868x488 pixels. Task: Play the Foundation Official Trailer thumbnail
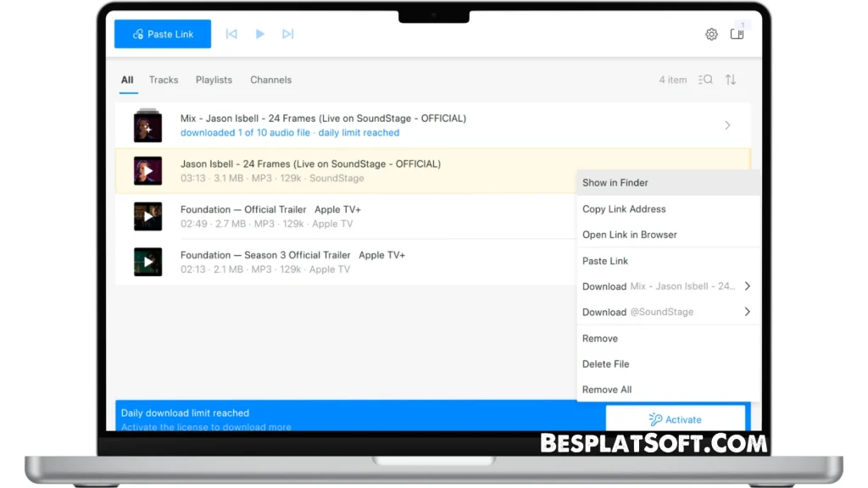[x=147, y=216]
